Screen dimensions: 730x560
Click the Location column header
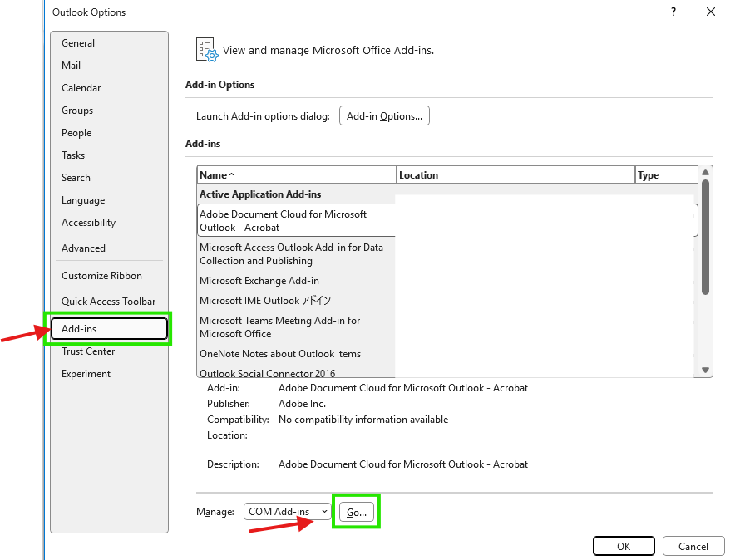[515, 174]
